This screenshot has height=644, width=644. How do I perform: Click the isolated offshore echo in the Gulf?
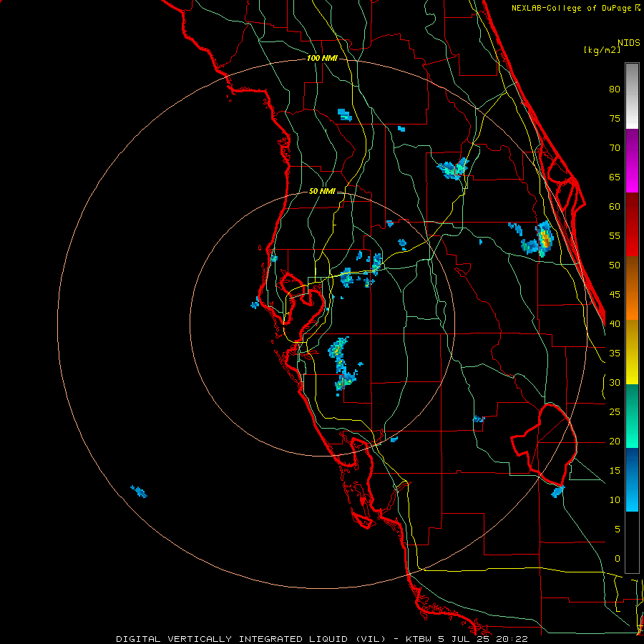tap(139, 491)
